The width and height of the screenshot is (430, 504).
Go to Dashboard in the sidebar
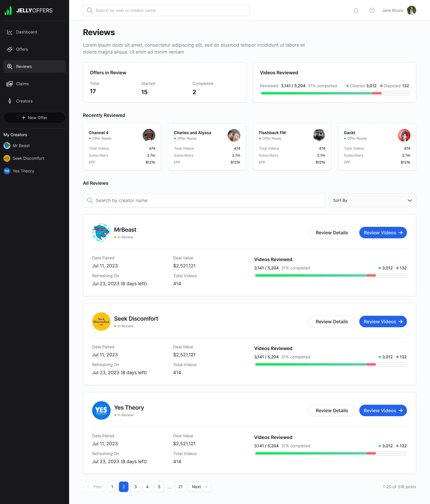pos(35,32)
